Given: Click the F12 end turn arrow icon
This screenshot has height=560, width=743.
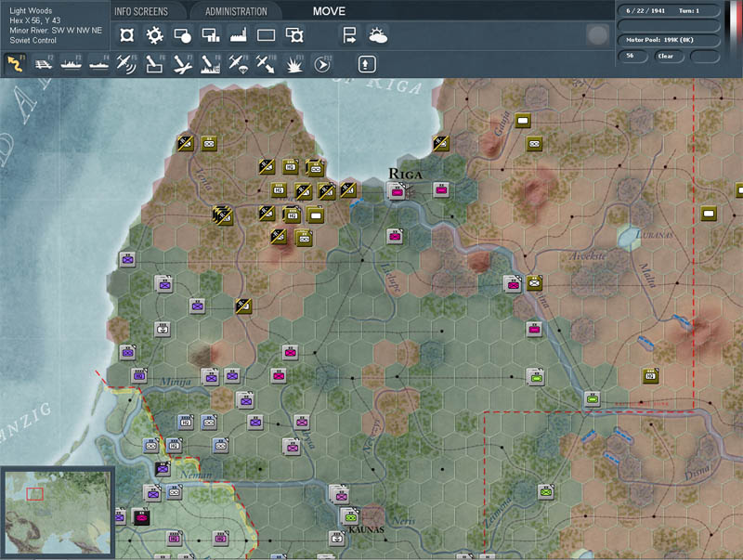Looking at the screenshot, I should (x=322, y=64).
